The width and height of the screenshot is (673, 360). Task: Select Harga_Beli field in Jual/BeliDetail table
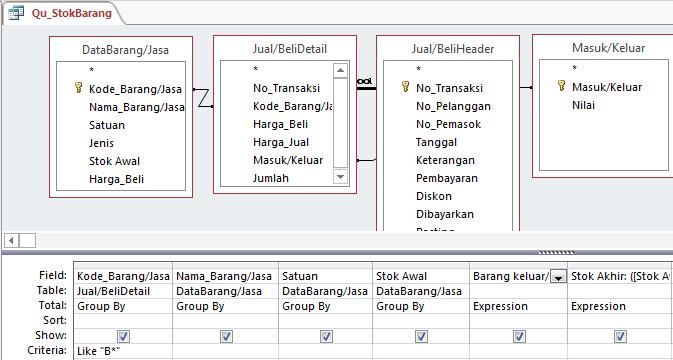point(280,124)
